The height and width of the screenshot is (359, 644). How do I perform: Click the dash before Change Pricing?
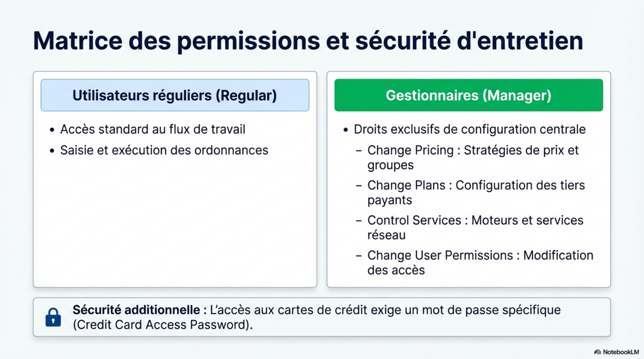point(359,150)
